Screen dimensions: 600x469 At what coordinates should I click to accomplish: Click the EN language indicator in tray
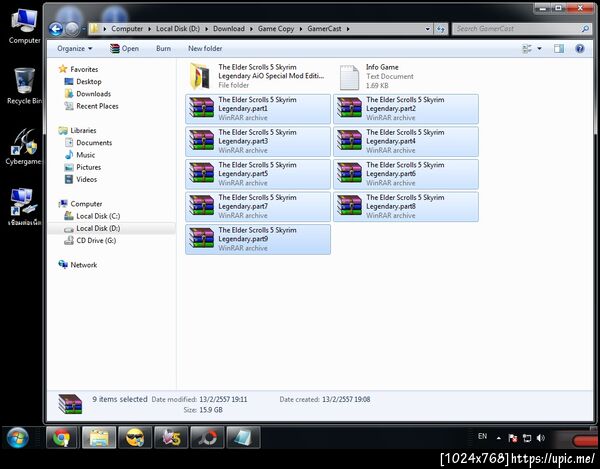482,436
